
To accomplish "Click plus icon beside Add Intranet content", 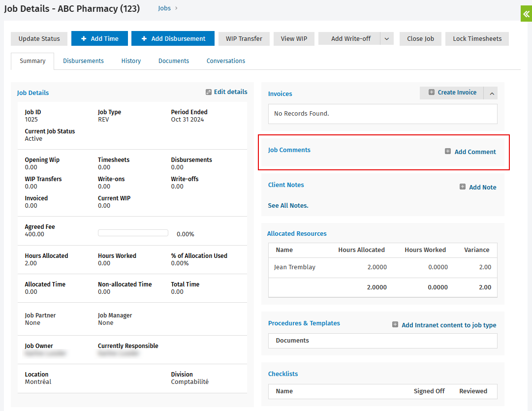I will pos(395,324).
